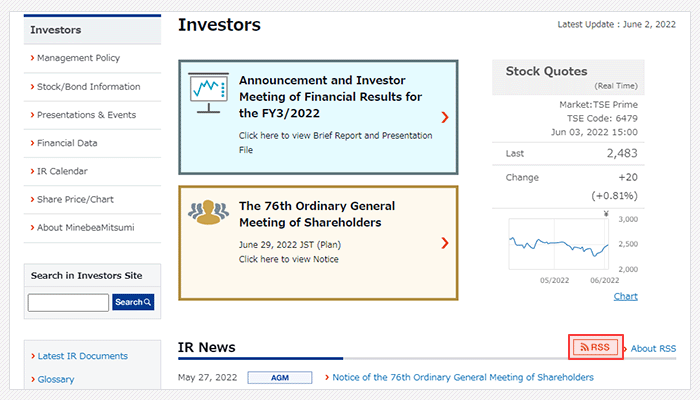Screen dimensions: 700x400
Task: Click the magnifier Search button
Action: click(x=133, y=302)
